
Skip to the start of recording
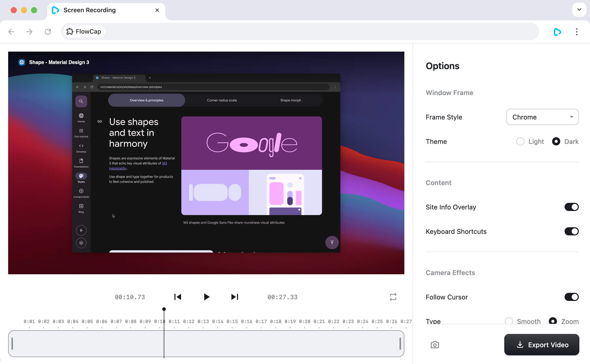(178, 297)
